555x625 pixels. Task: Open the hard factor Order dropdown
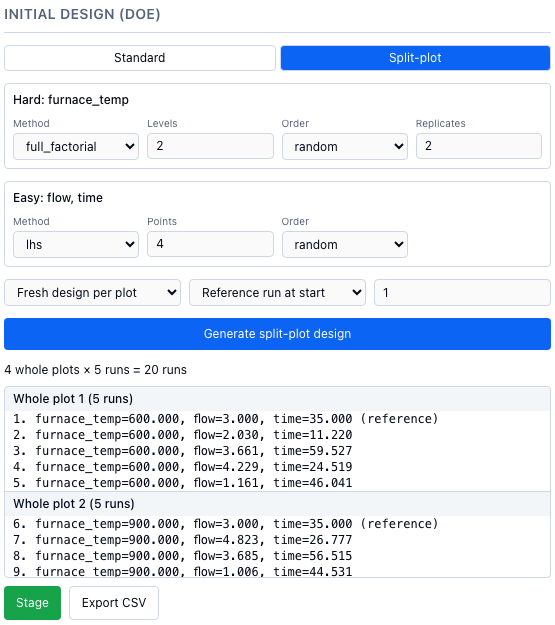pyautogui.click(x=345, y=147)
